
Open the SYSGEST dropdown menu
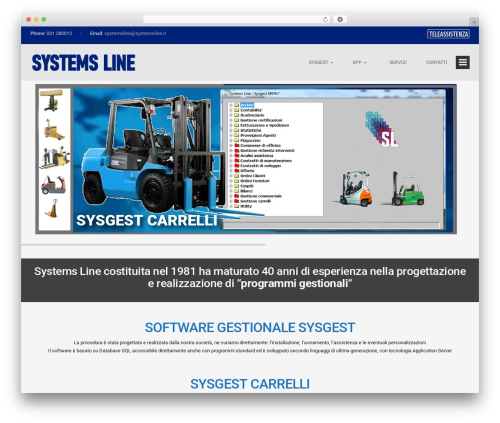(321, 62)
